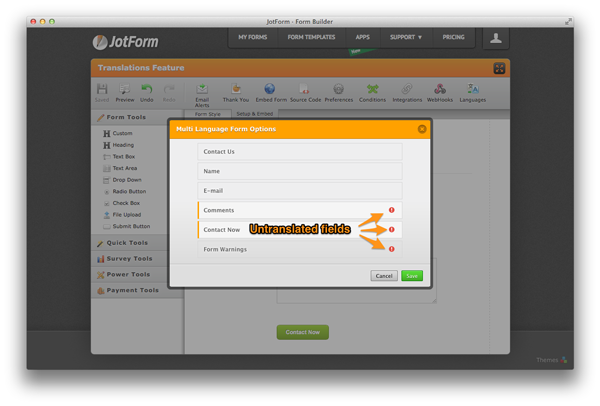
Task: Expand the Survey Tools section
Action: click(130, 259)
